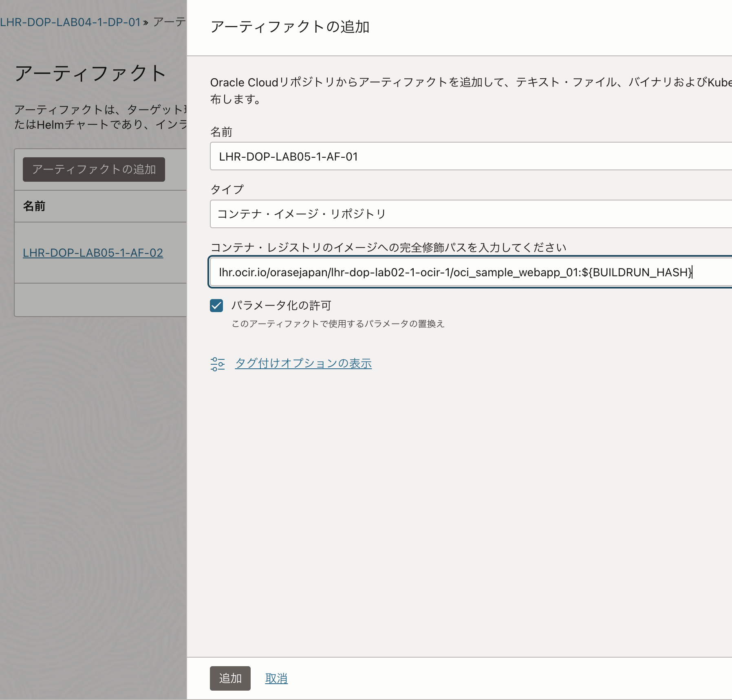The height and width of the screenshot is (700, 732).
Task: Show tagging options via タグ付けオプションの表示
Action: 303,363
